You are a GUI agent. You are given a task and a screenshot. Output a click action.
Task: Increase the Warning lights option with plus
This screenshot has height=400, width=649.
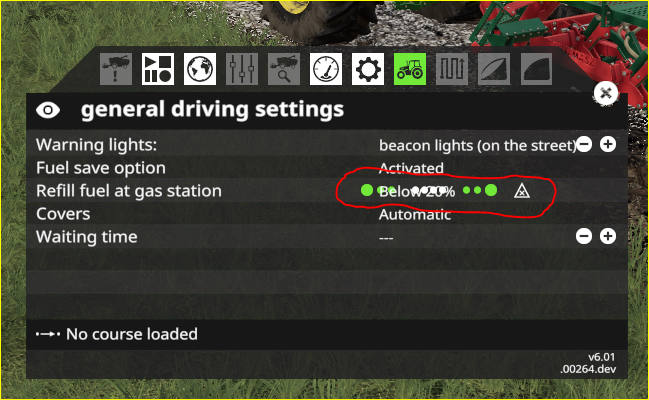608,145
